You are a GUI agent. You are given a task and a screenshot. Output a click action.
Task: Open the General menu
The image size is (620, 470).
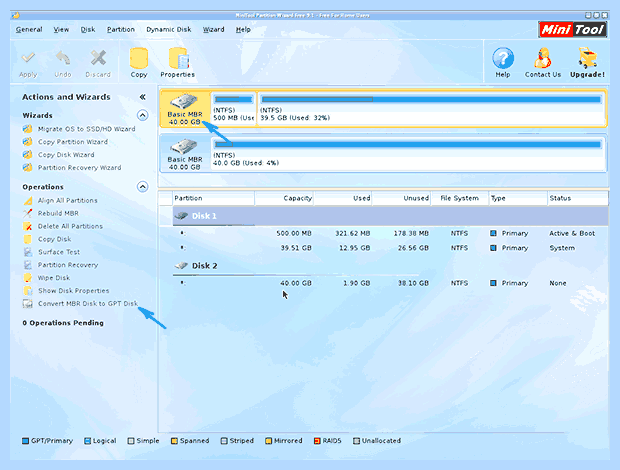[29, 30]
